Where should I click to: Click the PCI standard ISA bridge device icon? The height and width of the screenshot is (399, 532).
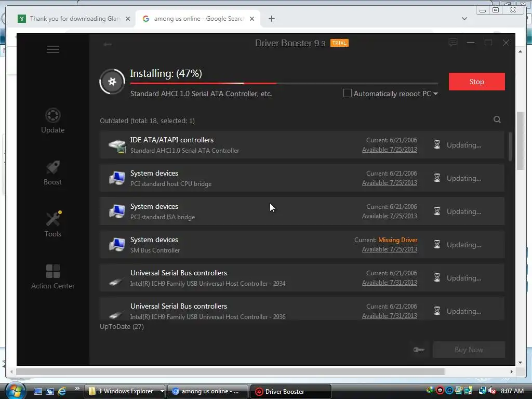pyautogui.click(x=117, y=211)
